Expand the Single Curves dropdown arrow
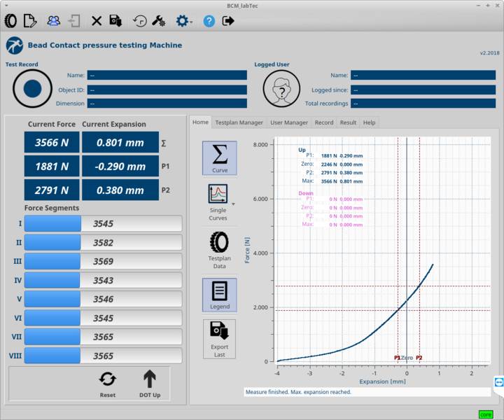 232,204
